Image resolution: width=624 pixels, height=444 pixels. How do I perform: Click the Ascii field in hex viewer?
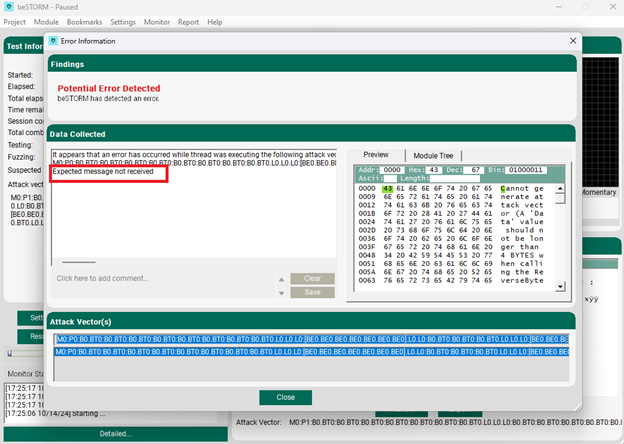coord(390,178)
